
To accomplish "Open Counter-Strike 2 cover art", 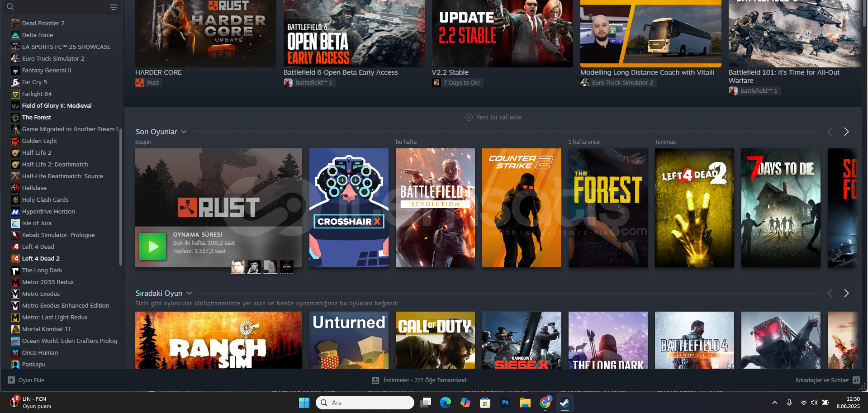I will [522, 208].
